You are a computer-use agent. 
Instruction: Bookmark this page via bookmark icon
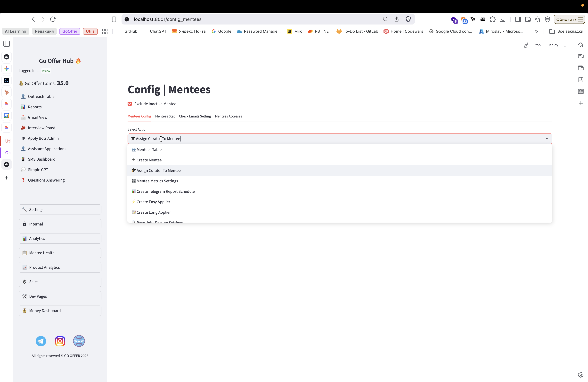click(x=114, y=19)
